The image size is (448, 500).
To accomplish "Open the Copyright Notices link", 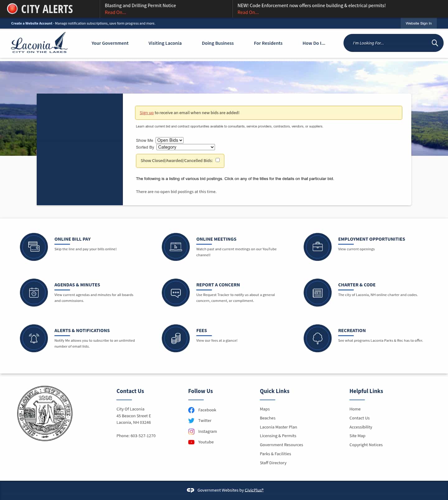I will point(366,445).
